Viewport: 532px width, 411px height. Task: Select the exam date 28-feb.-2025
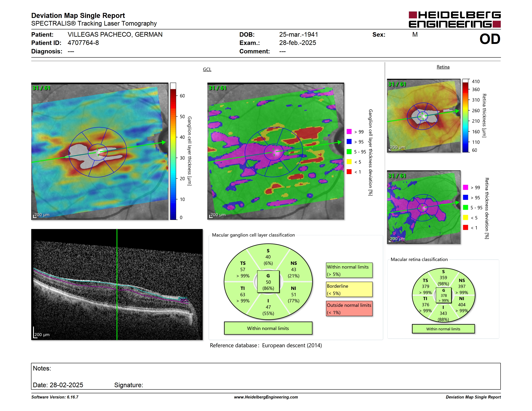297,43
